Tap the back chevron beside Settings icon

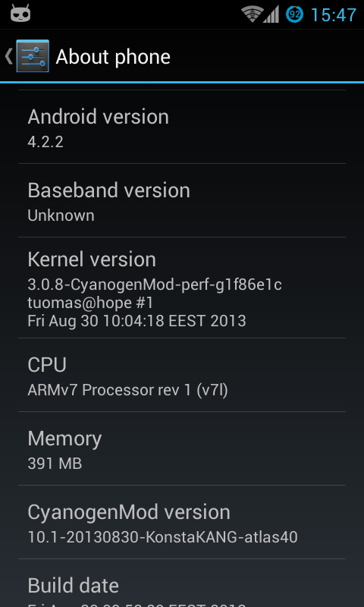coord(8,56)
